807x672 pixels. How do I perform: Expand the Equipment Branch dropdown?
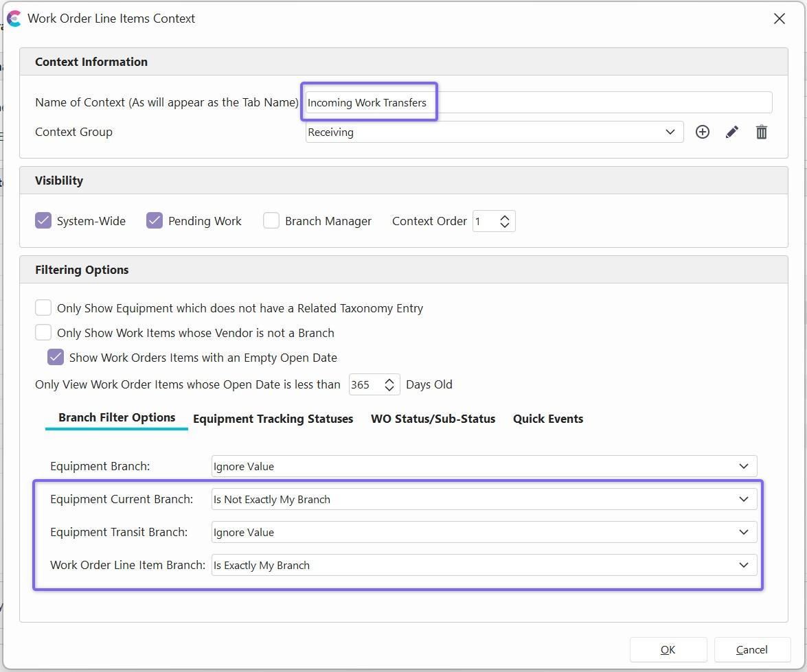484,466
